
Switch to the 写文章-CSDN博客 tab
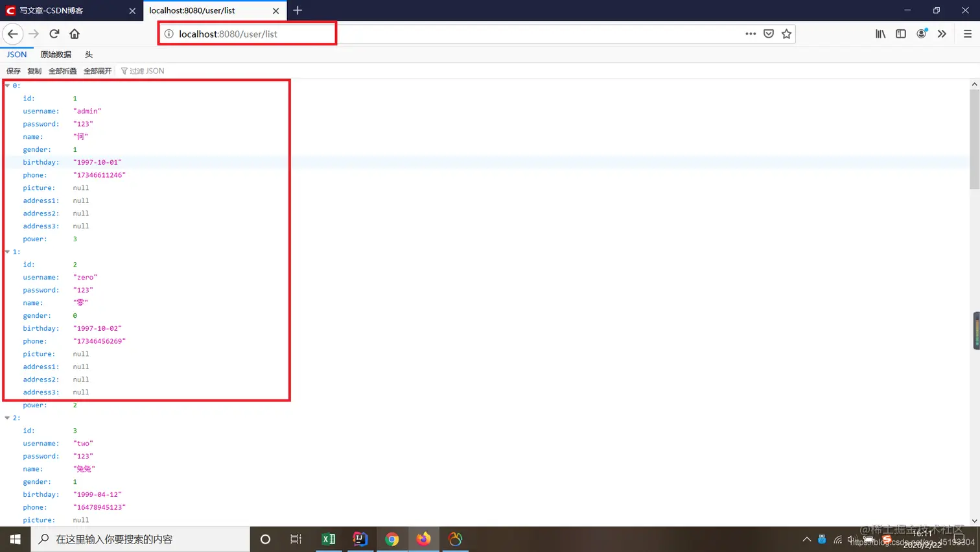(x=71, y=10)
